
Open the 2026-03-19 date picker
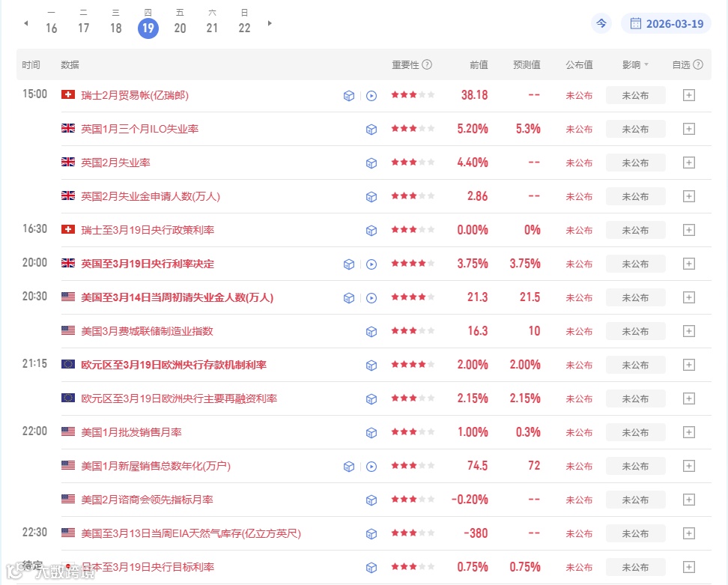tap(666, 23)
